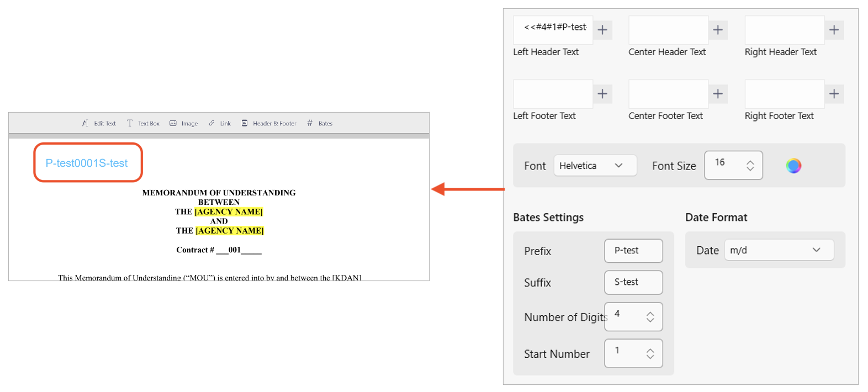Screen dimensions: 868x392
Task: Adjust the Font Size stepper arrows
Action: click(x=750, y=166)
